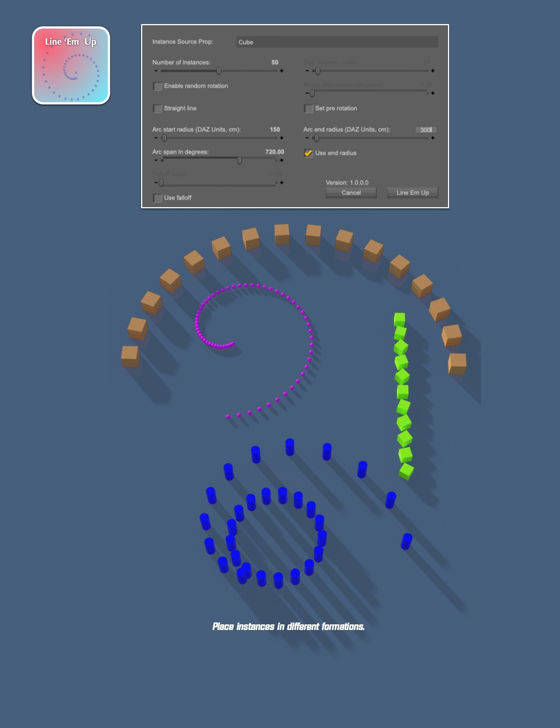Check the Set pre rotation option
Image resolution: width=560 pixels, height=728 pixels.
pyautogui.click(x=309, y=109)
